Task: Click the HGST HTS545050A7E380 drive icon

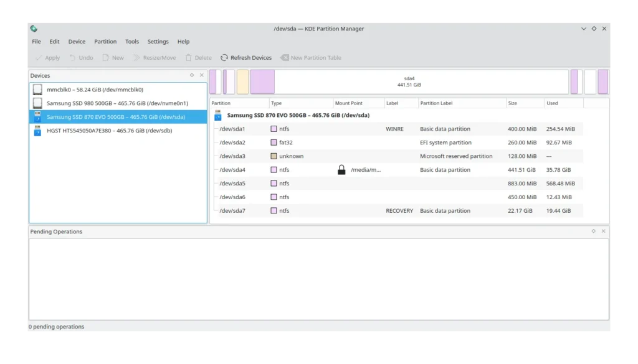Action: (38, 131)
